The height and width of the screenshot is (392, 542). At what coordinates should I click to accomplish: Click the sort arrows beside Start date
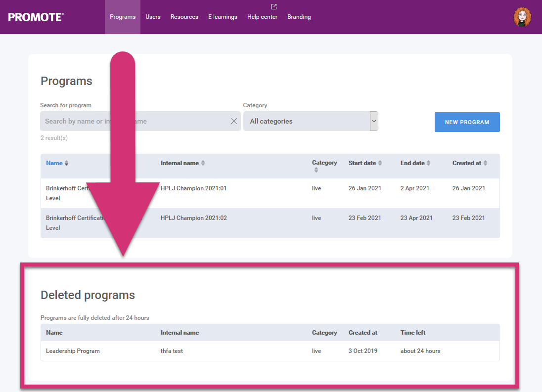click(x=379, y=162)
